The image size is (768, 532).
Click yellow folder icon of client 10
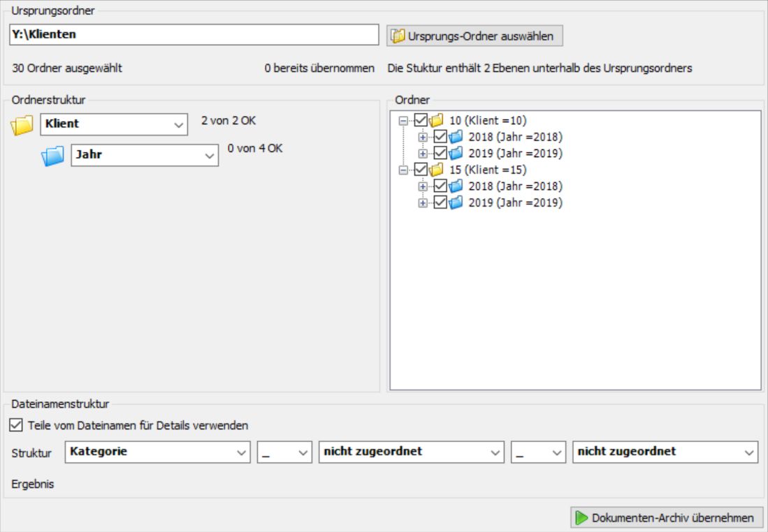coord(437,120)
